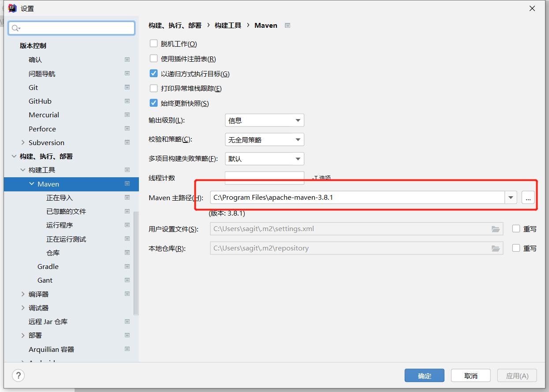The height and width of the screenshot is (392, 549).
Task: Click 构建工具 in breadcrumb
Action: (228, 26)
